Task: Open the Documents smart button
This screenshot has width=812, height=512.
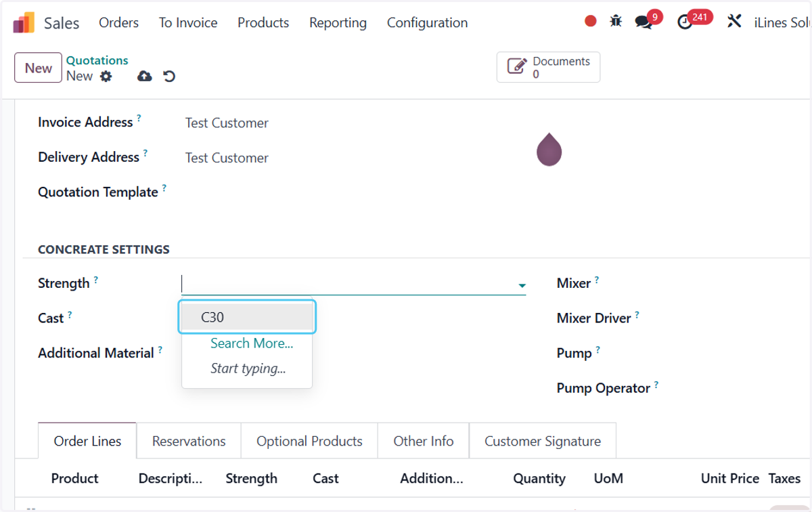Action: point(548,67)
